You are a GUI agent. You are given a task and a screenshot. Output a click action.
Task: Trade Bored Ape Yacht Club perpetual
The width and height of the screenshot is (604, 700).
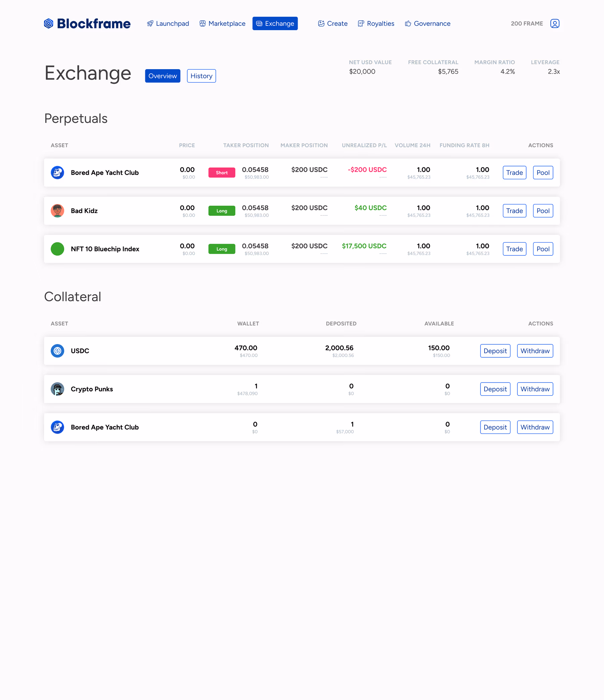click(514, 172)
